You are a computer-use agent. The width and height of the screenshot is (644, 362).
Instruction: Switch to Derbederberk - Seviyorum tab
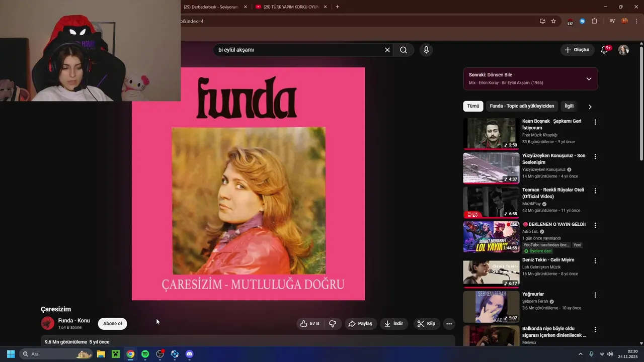pyautogui.click(x=211, y=7)
